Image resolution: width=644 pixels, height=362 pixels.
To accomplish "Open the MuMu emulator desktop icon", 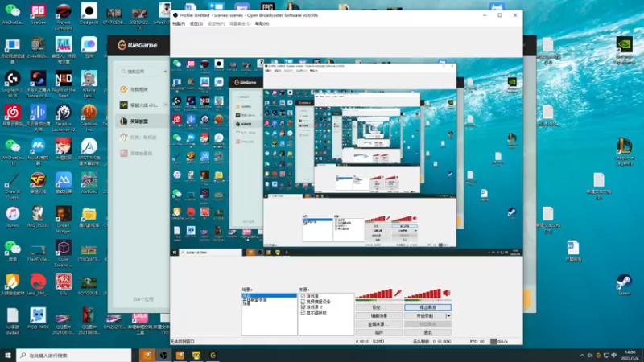I will tap(38, 152).
